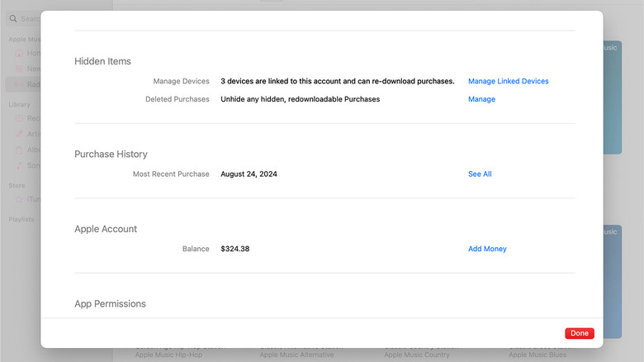Select the 'Balance' row label
Screen dimensions: 644x362
coord(196,249)
